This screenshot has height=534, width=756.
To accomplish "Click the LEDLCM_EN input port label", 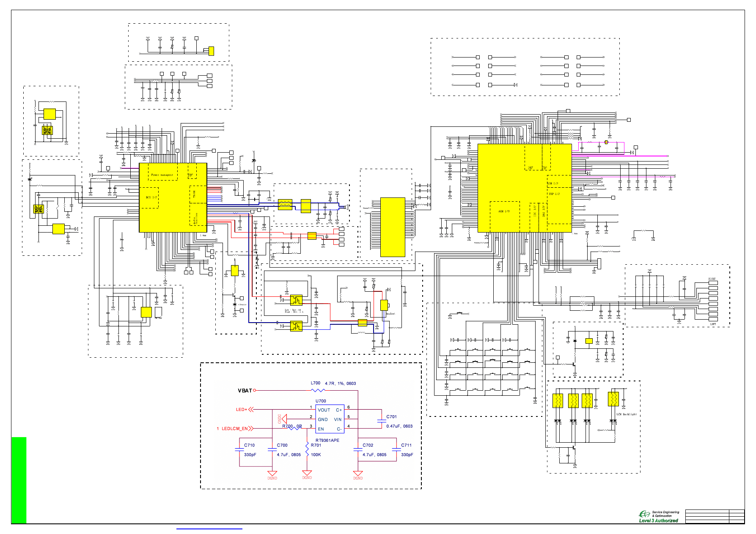I will coord(235,429).
